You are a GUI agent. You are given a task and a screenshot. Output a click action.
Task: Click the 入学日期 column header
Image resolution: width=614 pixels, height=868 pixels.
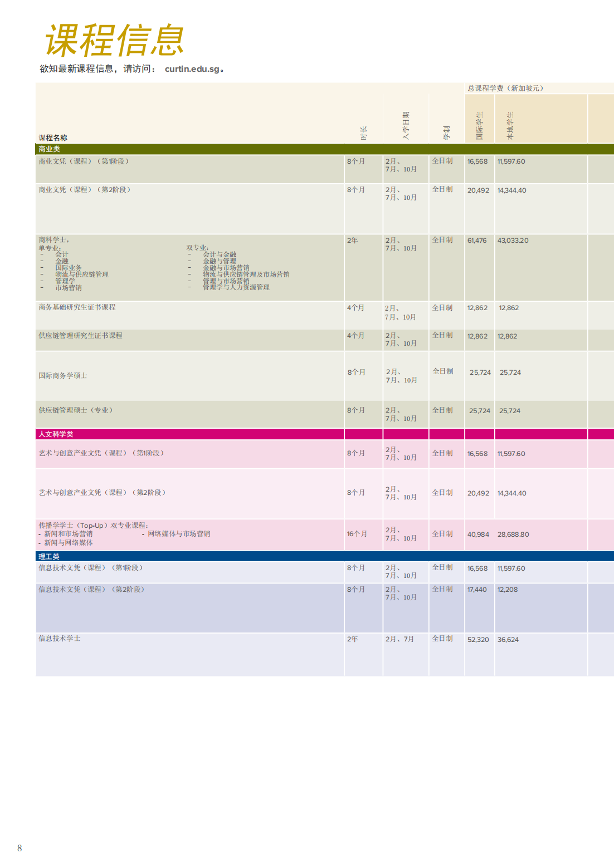[406, 125]
